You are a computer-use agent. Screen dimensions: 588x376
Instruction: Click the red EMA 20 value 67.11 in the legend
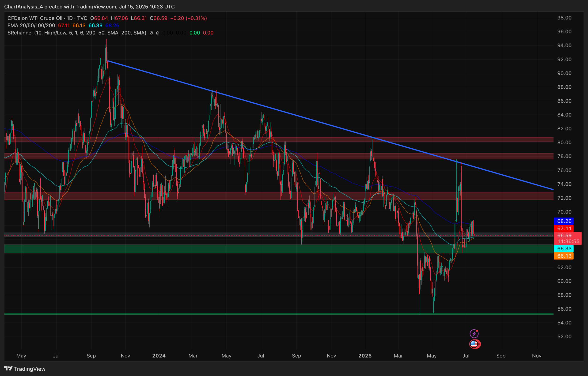click(64, 25)
